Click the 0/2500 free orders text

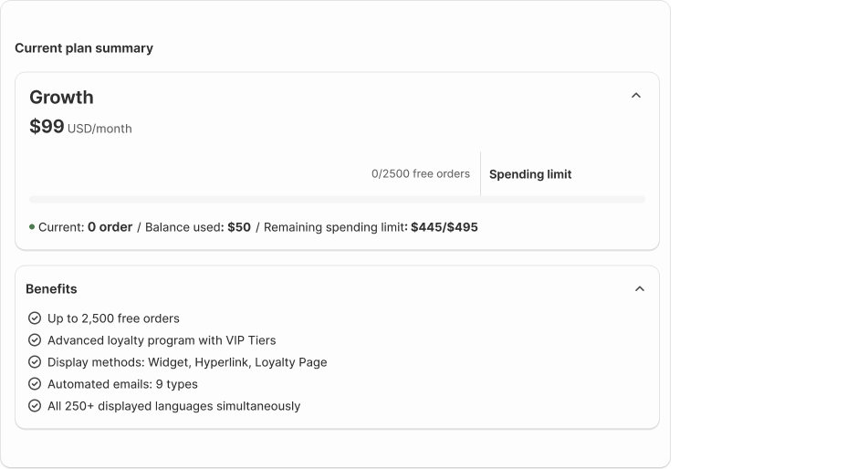pyautogui.click(x=421, y=174)
